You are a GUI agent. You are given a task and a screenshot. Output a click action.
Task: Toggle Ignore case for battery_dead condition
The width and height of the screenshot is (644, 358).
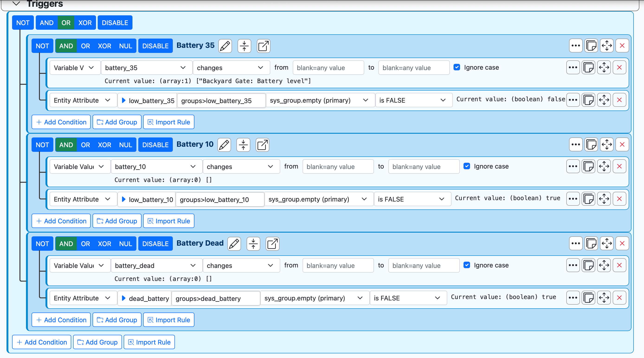(x=467, y=265)
